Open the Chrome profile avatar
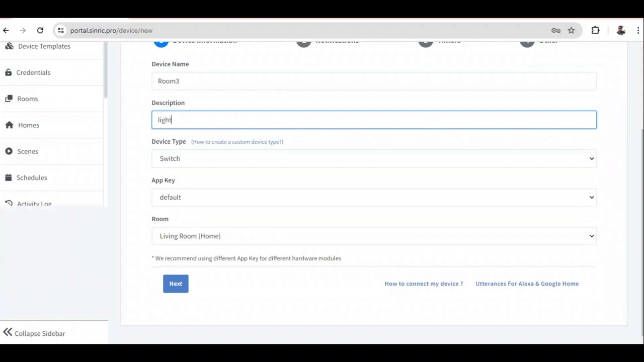 point(621,30)
